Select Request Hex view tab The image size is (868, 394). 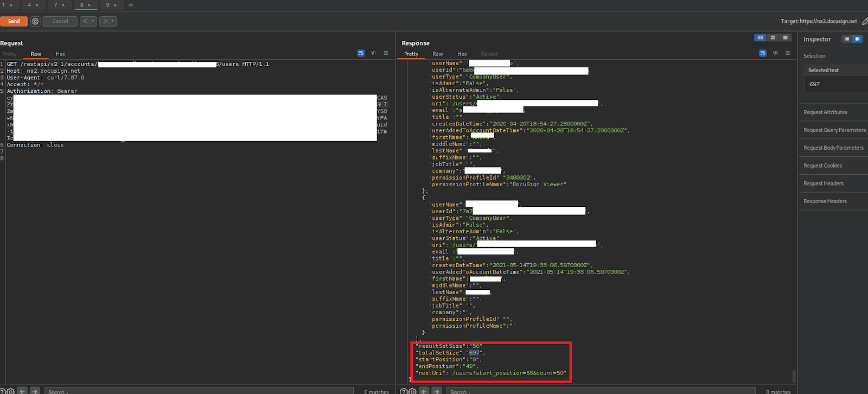60,54
